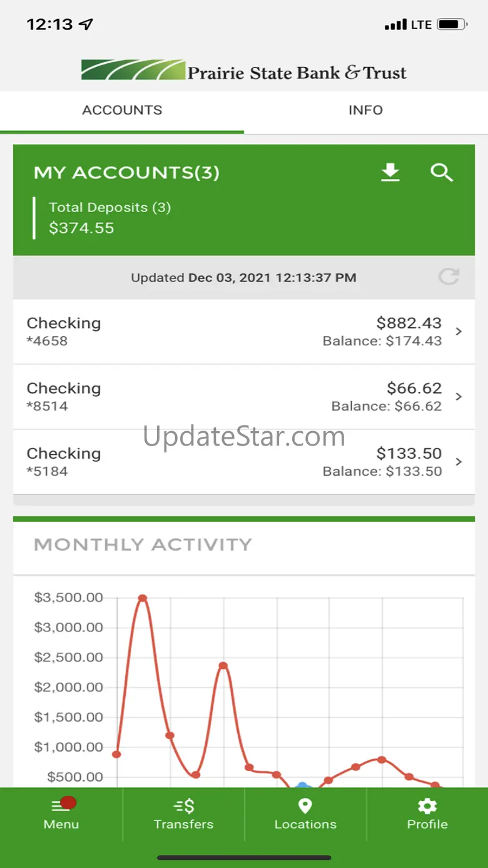This screenshot has width=488, height=868.
Task: Tap the blue data point on chart
Action: [303, 786]
